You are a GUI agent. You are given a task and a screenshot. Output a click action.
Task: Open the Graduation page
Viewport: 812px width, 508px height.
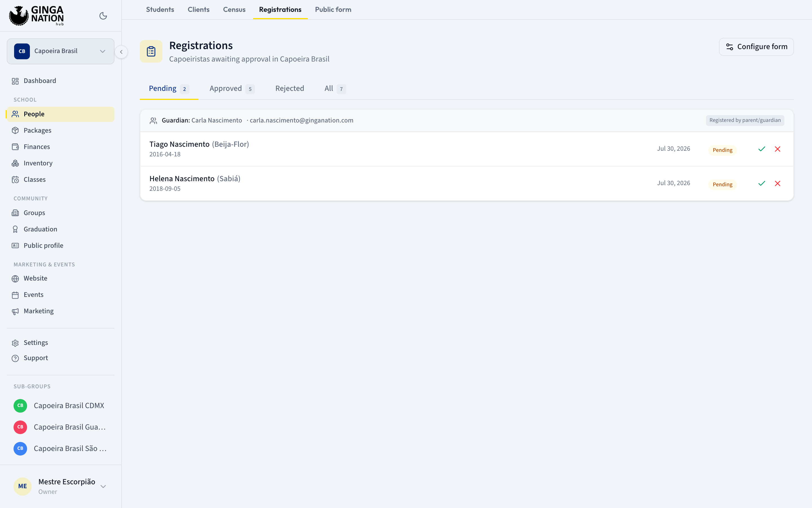[60, 229]
